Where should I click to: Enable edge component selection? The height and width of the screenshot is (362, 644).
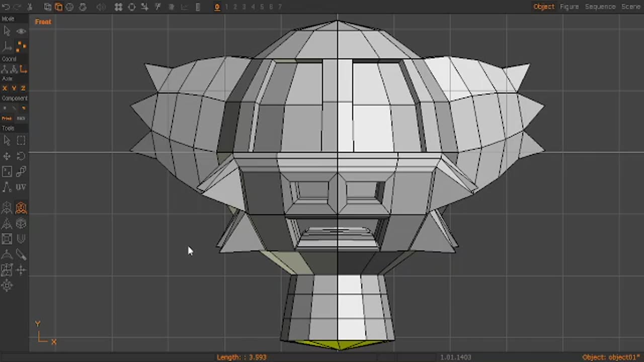coord(14,108)
